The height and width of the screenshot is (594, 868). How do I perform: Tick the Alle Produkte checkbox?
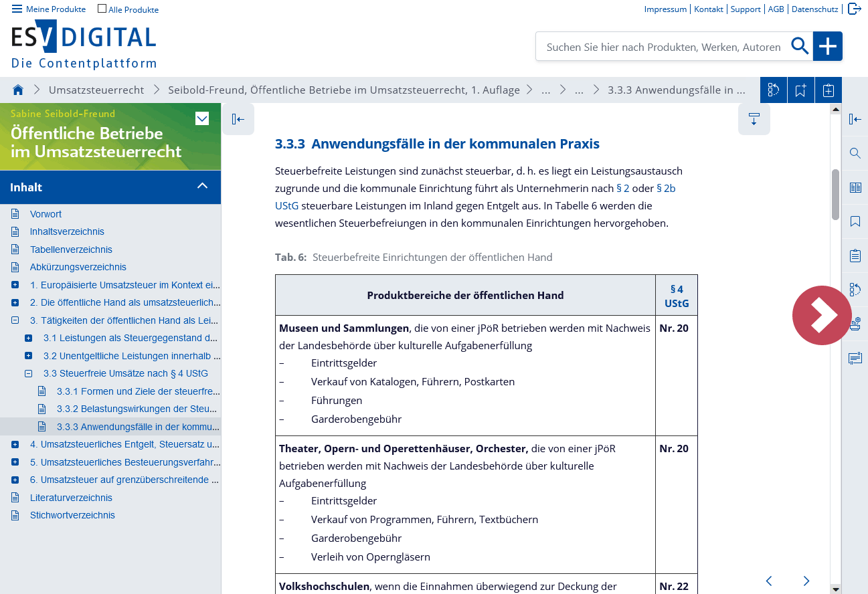(102, 9)
